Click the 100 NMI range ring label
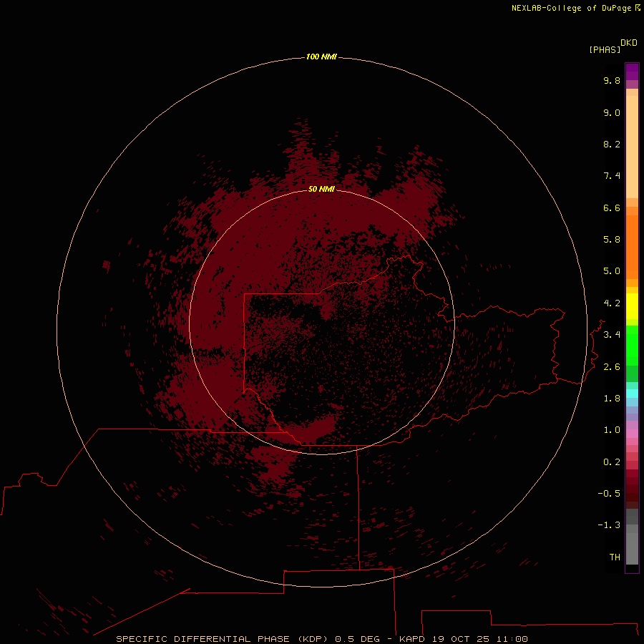The height and width of the screenshot is (644, 644). [321, 57]
